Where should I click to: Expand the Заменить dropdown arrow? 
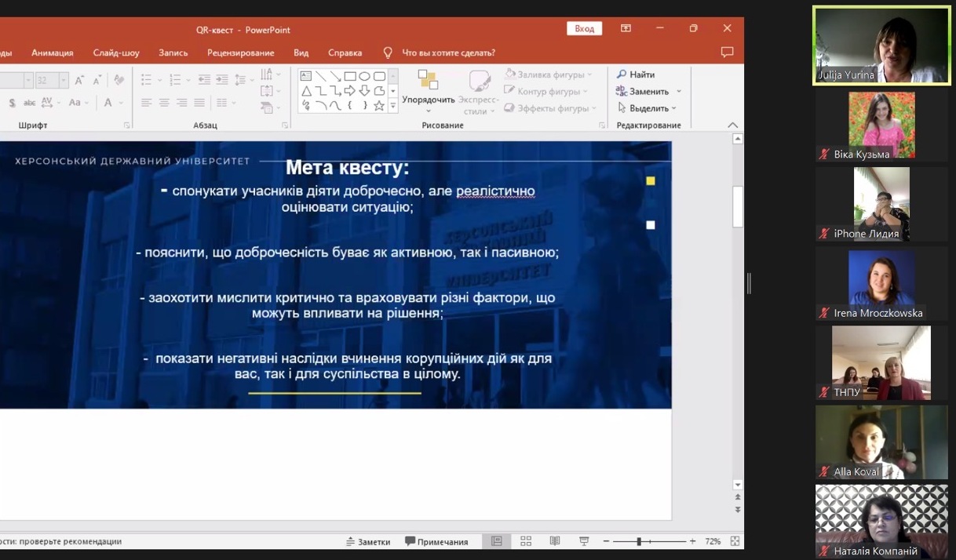678,92
